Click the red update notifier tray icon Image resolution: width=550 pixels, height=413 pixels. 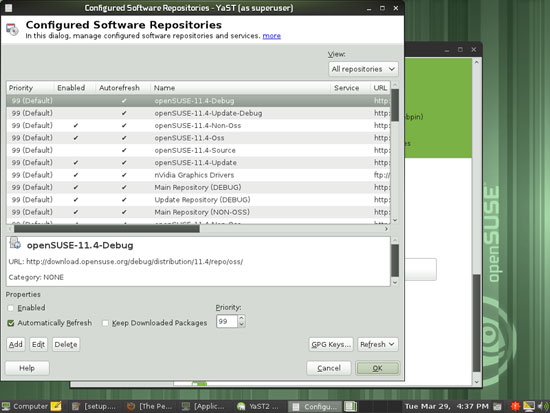point(515,406)
